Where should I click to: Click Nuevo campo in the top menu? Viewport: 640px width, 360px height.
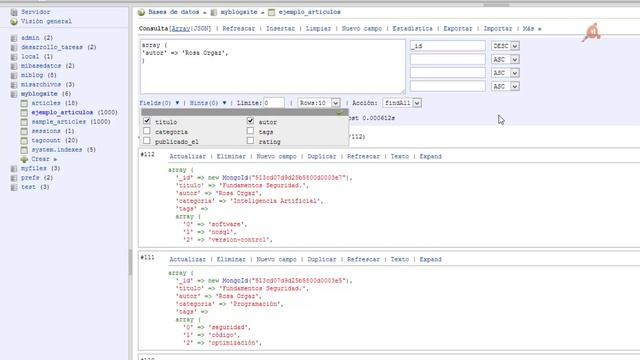pyautogui.click(x=362, y=29)
